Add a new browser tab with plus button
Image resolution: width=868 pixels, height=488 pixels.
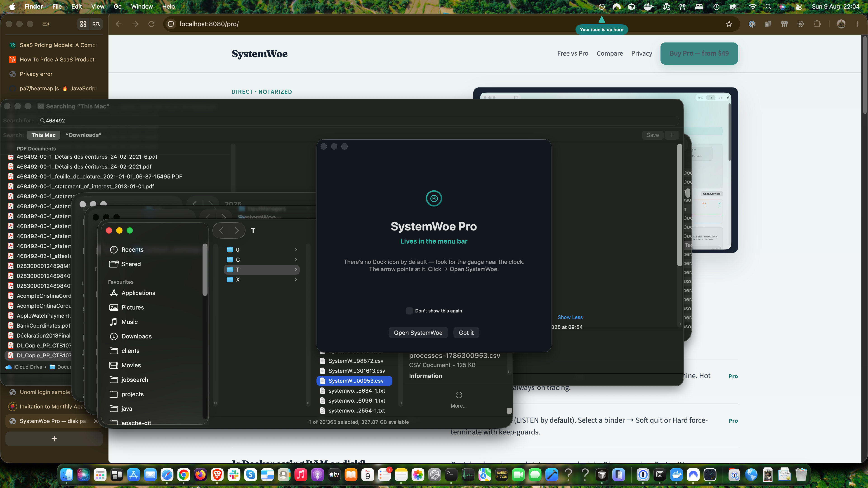(54, 439)
